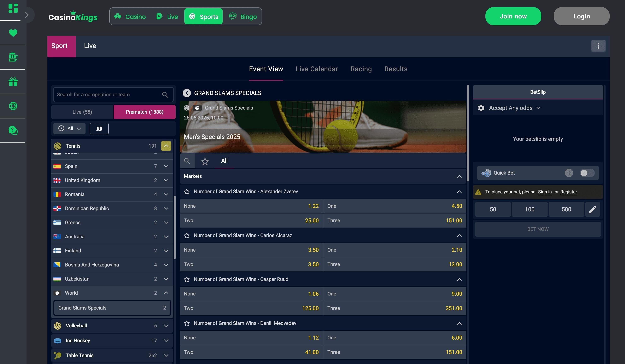Collapse the Carlos Alcaraz market
Image resolution: width=625 pixels, height=364 pixels.
459,236
